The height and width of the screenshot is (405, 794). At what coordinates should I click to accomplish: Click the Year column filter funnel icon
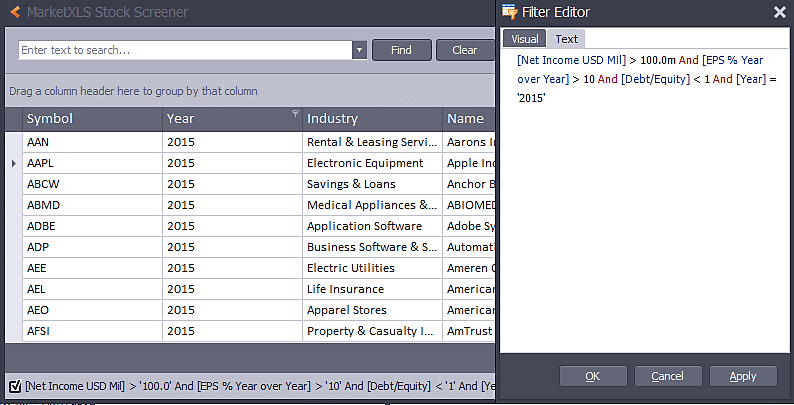[x=295, y=113]
